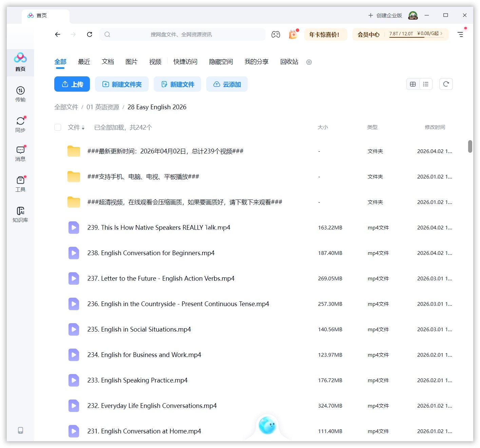Tick the select-all files checkbox
The height and width of the screenshot is (448, 480).
pos(58,127)
